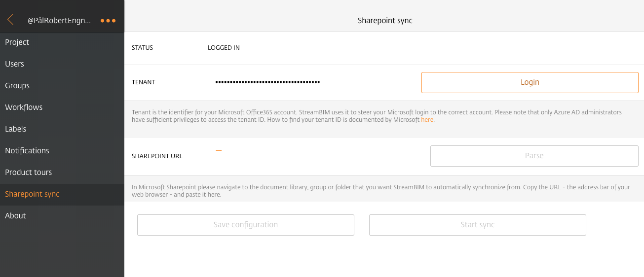The width and height of the screenshot is (644, 277).
Task: Click the 'LOGGED IN' status value
Action: tap(224, 48)
